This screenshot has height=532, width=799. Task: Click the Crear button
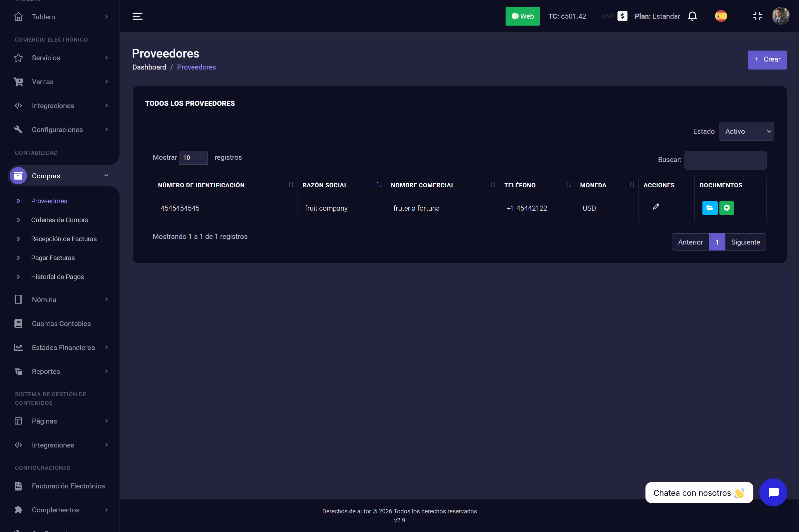click(767, 60)
